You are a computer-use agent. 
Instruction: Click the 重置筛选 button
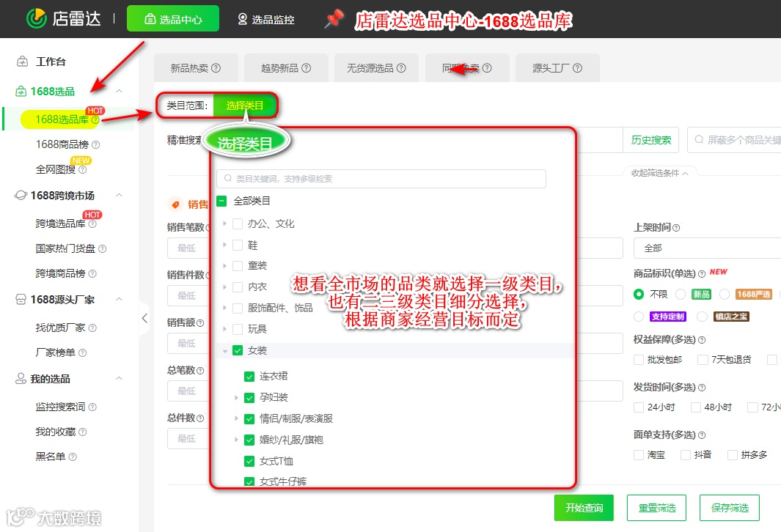[656, 508]
